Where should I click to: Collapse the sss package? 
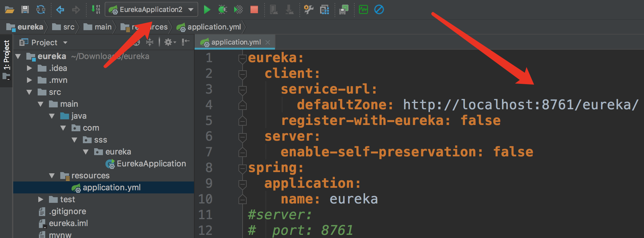point(75,140)
